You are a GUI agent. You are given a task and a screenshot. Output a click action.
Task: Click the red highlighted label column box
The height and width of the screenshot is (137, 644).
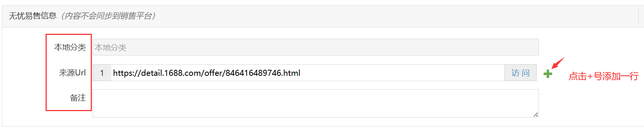pos(69,72)
